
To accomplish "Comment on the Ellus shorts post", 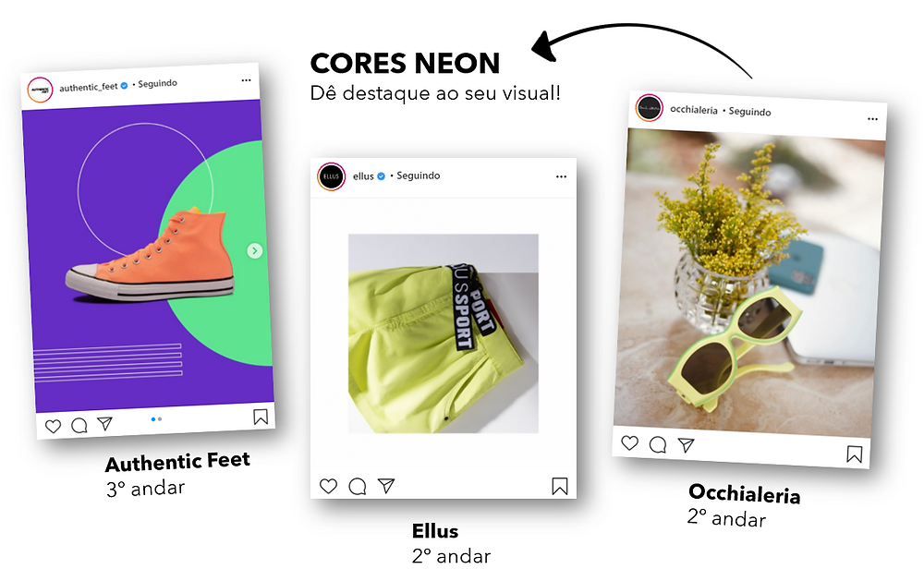I will pos(357,486).
